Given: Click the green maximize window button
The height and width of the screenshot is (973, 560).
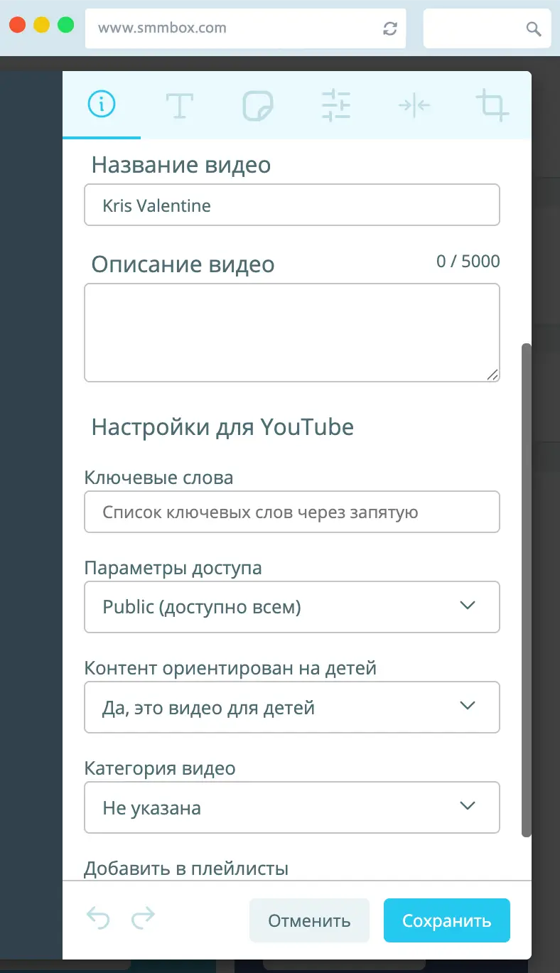Looking at the screenshot, I should coord(65,25).
